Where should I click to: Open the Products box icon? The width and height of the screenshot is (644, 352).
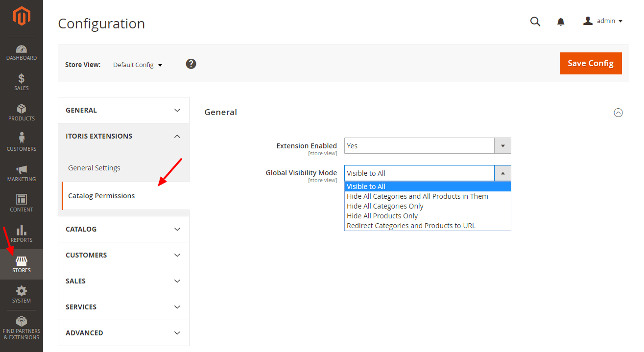22,109
